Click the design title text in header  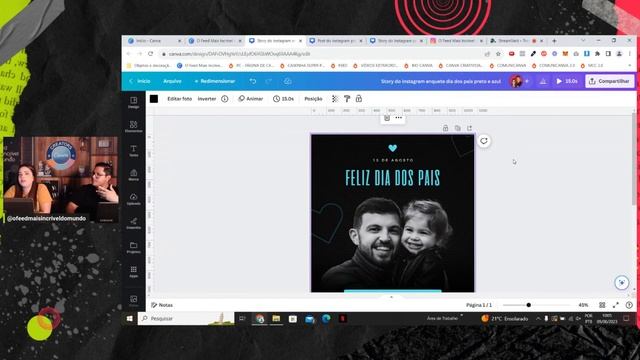(x=441, y=81)
